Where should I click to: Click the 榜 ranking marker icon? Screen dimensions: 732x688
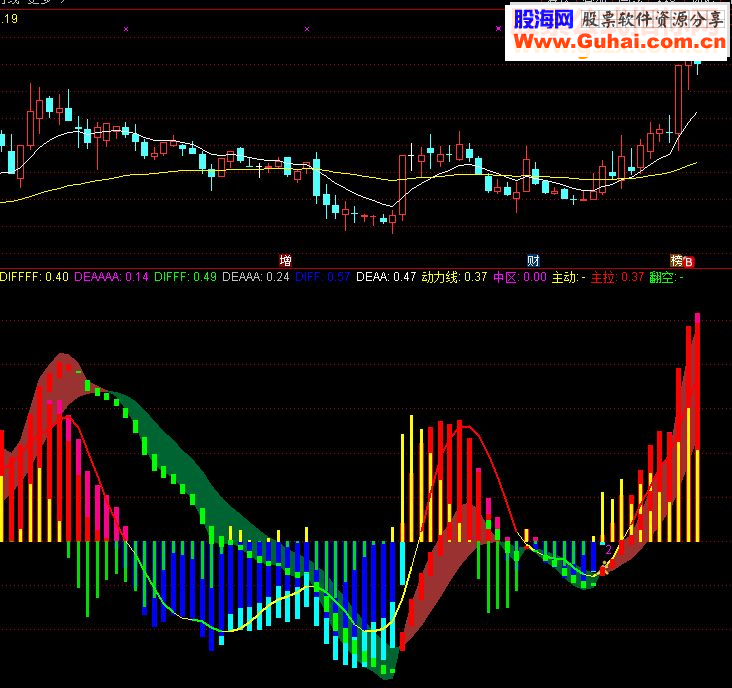[676, 260]
